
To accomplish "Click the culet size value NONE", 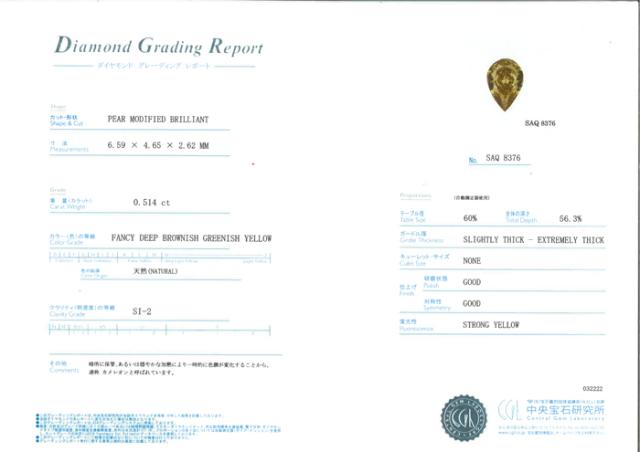I will [x=473, y=260].
